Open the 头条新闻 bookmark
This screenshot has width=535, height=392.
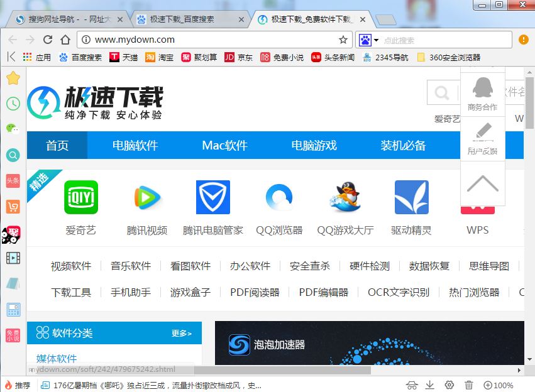[x=333, y=57]
